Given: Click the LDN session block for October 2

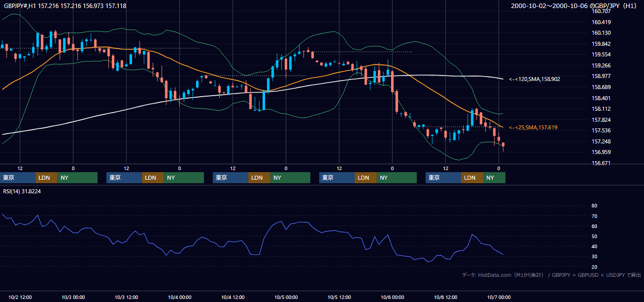Looking at the screenshot, I should (46, 178).
